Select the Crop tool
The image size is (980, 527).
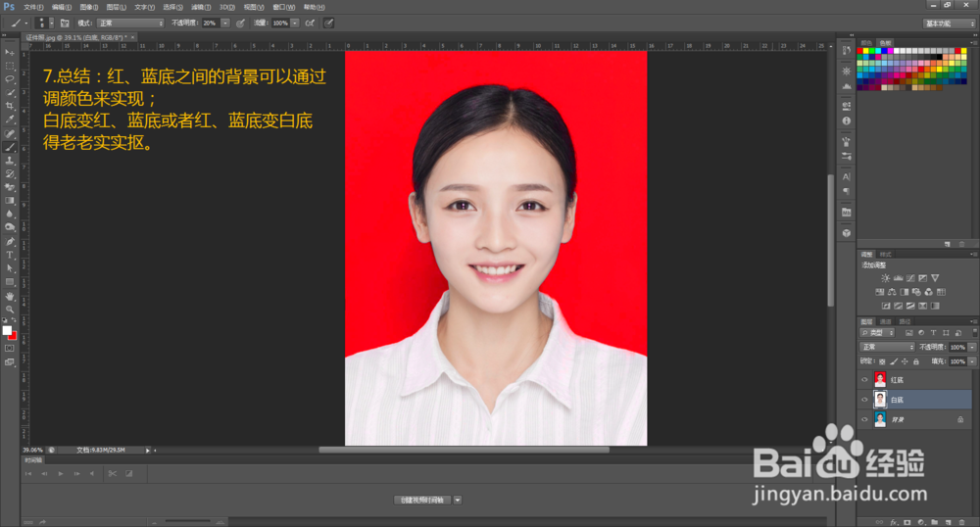(x=10, y=106)
